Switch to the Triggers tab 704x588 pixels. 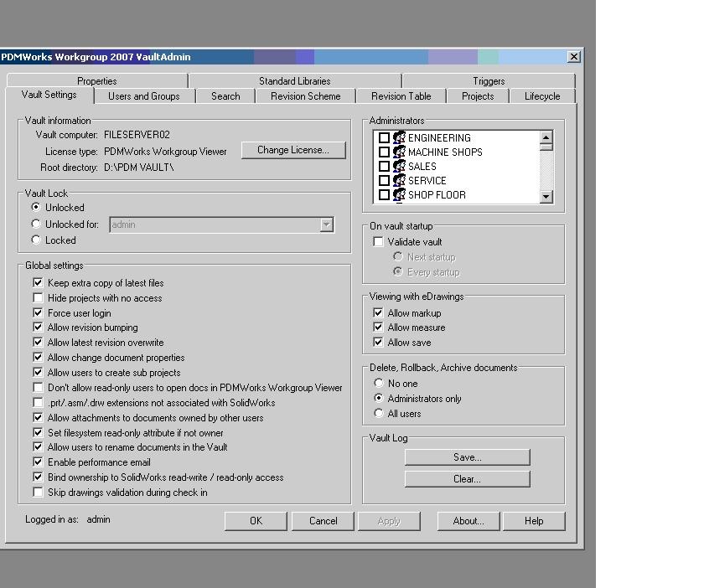(489, 80)
